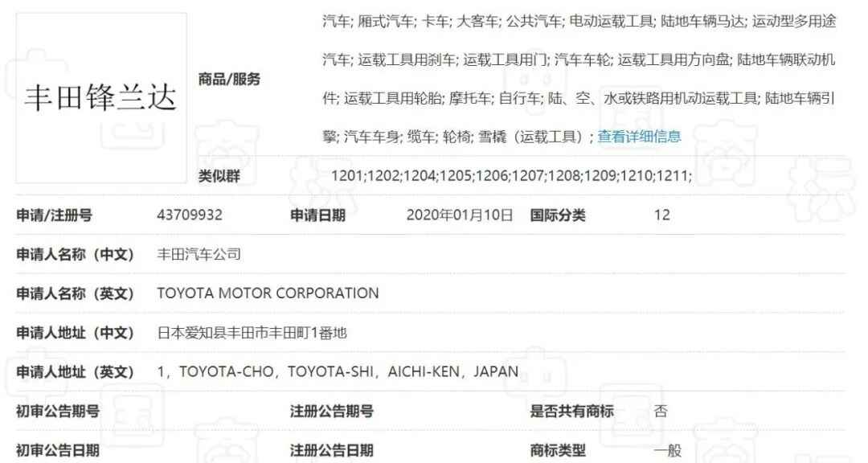The height and width of the screenshot is (463, 868).
Task: Select TOYOTA MOTOR CORPORATION text
Action: [x=268, y=293]
